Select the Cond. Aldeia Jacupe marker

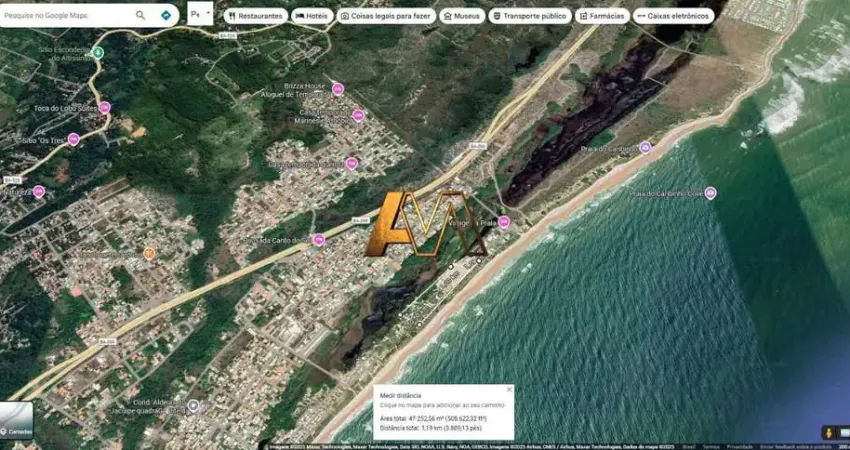(x=193, y=406)
